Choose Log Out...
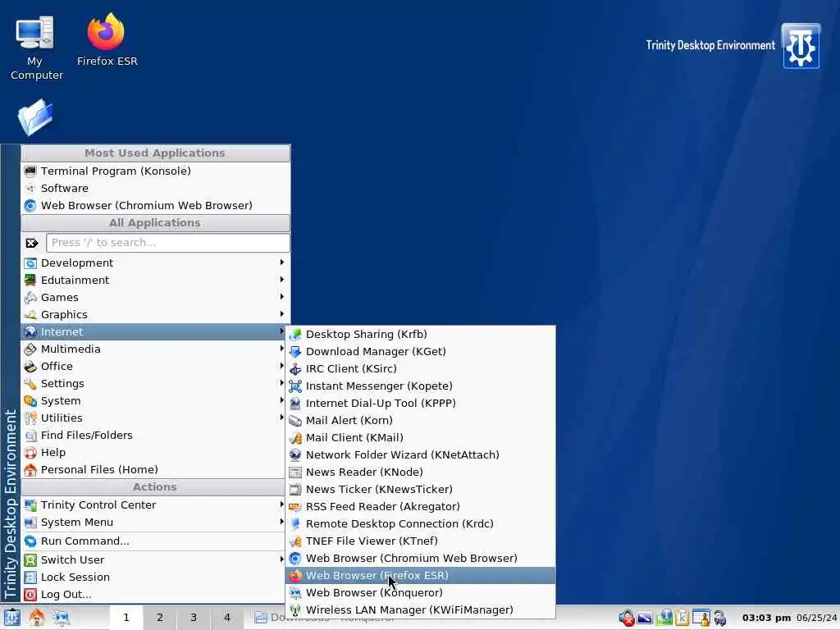The image size is (840, 630). 153,594
